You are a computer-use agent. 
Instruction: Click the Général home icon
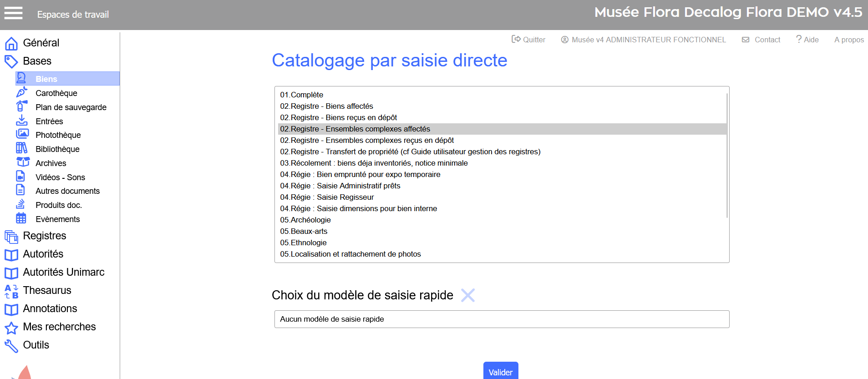11,43
